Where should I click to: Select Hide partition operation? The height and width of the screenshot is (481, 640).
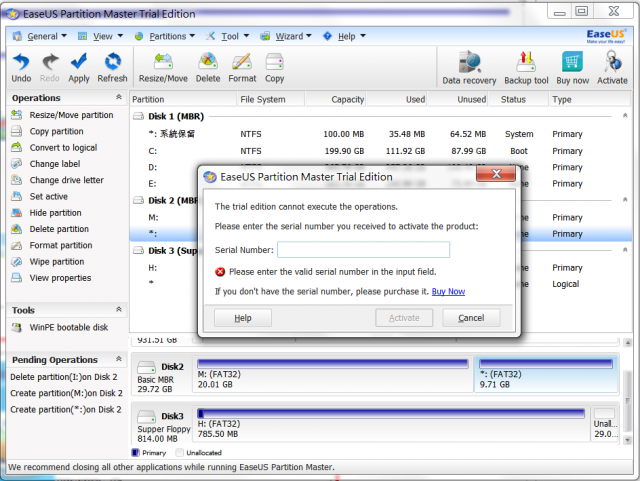tap(46, 213)
